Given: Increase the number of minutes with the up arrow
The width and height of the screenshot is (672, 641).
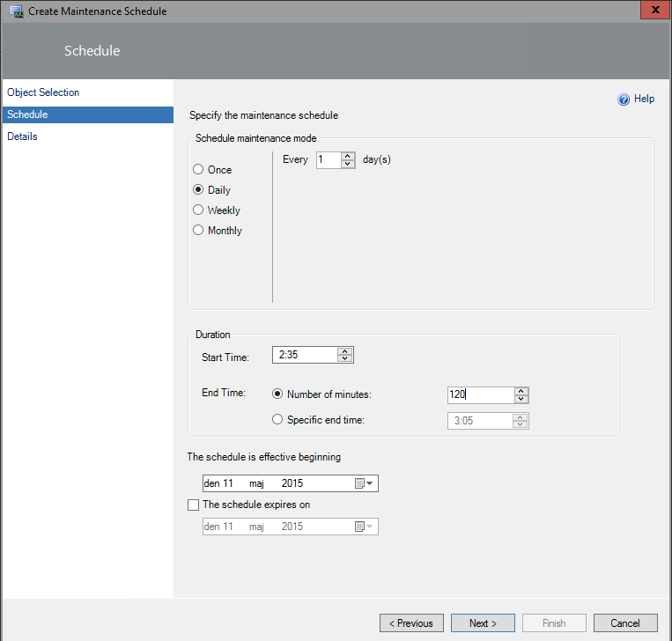Looking at the screenshot, I should [521, 391].
